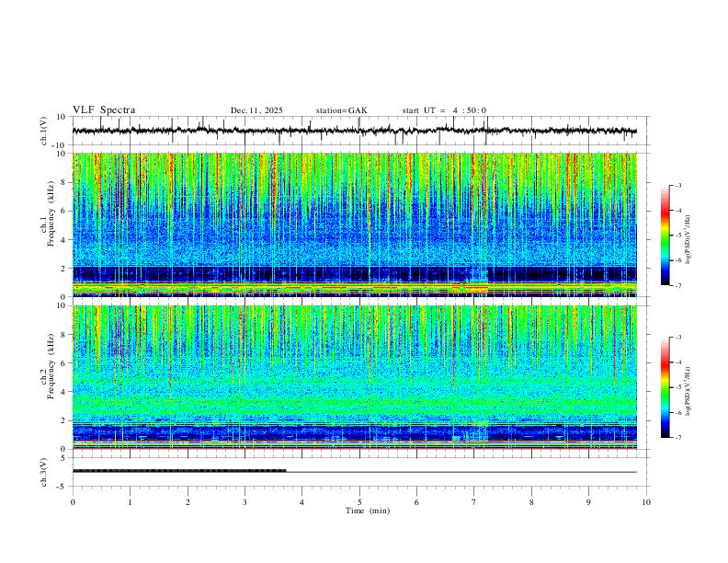Click the ch.2 colorbar 'log(PSD)(V²/Hz)' label
Image resolution: width=728 pixels, height=563 pixels.
point(688,392)
